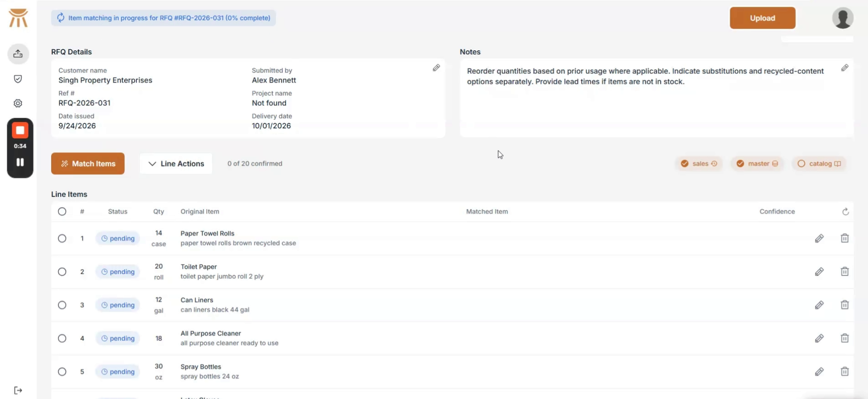Edit RFQ Details with pencil icon
The image size is (868, 399).
coord(436,68)
